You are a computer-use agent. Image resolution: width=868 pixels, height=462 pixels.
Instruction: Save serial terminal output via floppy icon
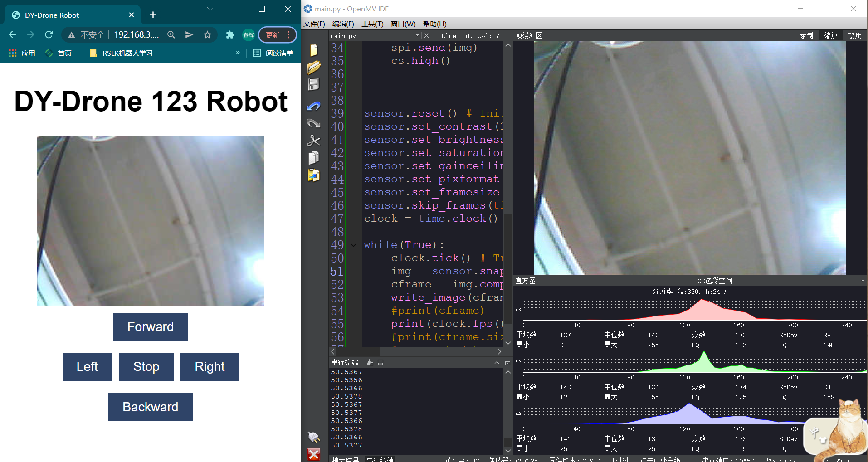tap(380, 362)
